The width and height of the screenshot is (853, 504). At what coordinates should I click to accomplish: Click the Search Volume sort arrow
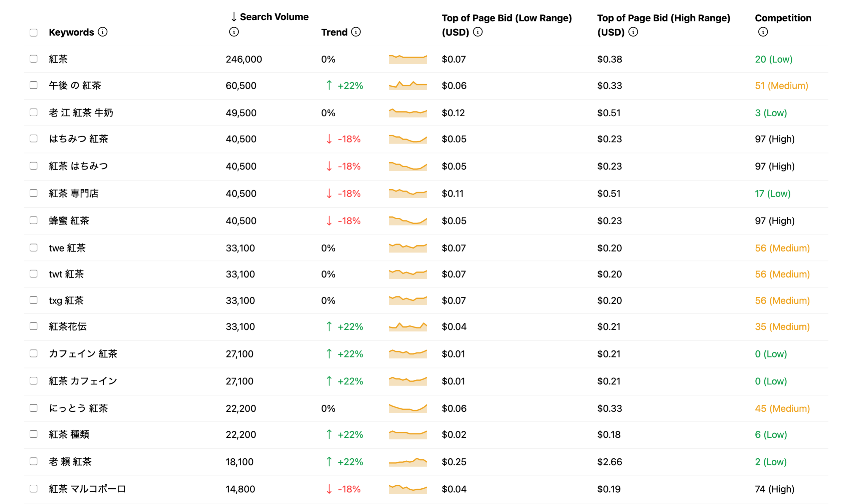coord(234,17)
